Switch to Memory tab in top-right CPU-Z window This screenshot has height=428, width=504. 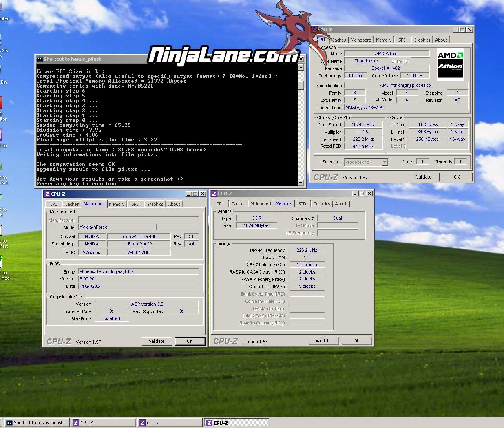coord(384,40)
